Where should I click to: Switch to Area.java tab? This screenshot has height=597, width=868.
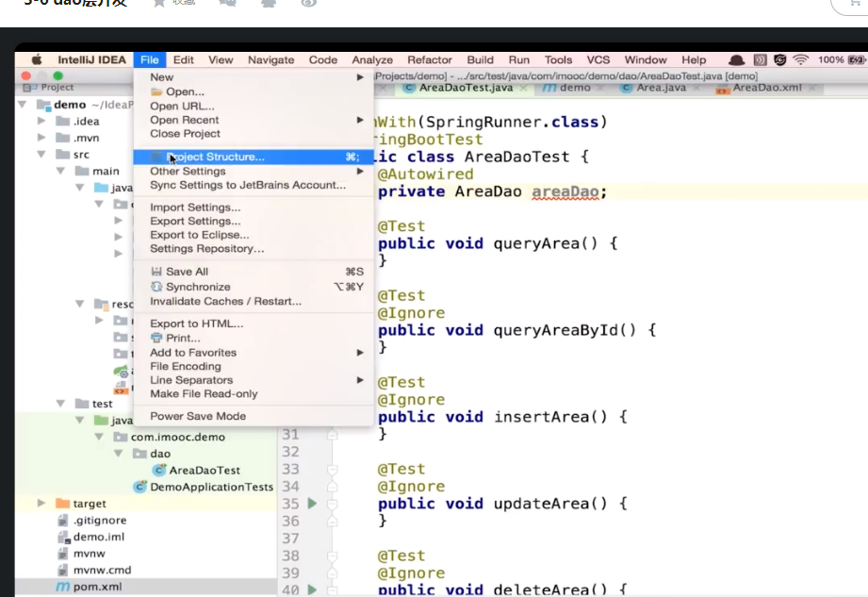tap(661, 88)
